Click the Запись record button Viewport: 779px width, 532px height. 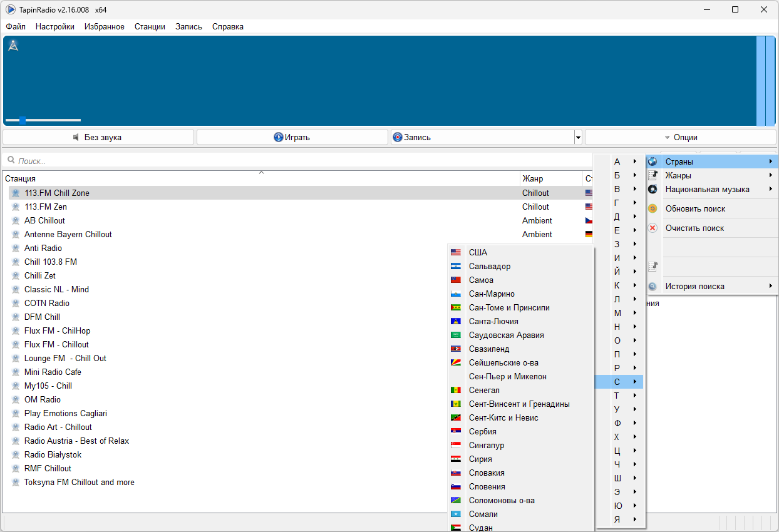(x=482, y=137)
